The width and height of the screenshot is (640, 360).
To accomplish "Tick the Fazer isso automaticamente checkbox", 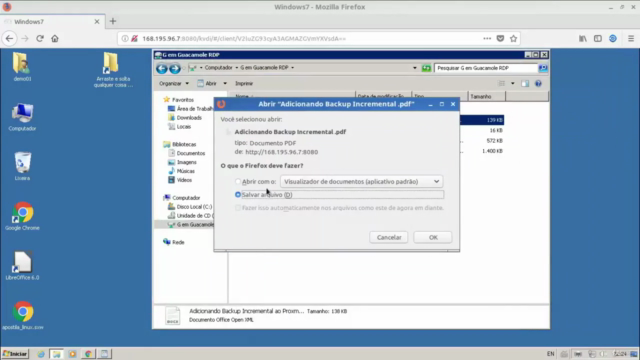I will click(238, 208).
